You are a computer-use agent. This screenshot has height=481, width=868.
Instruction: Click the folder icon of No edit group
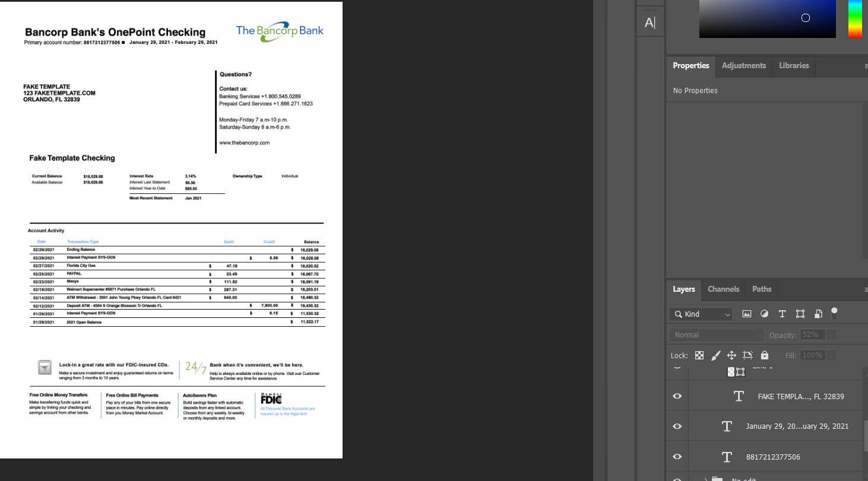tap(717, 479)
